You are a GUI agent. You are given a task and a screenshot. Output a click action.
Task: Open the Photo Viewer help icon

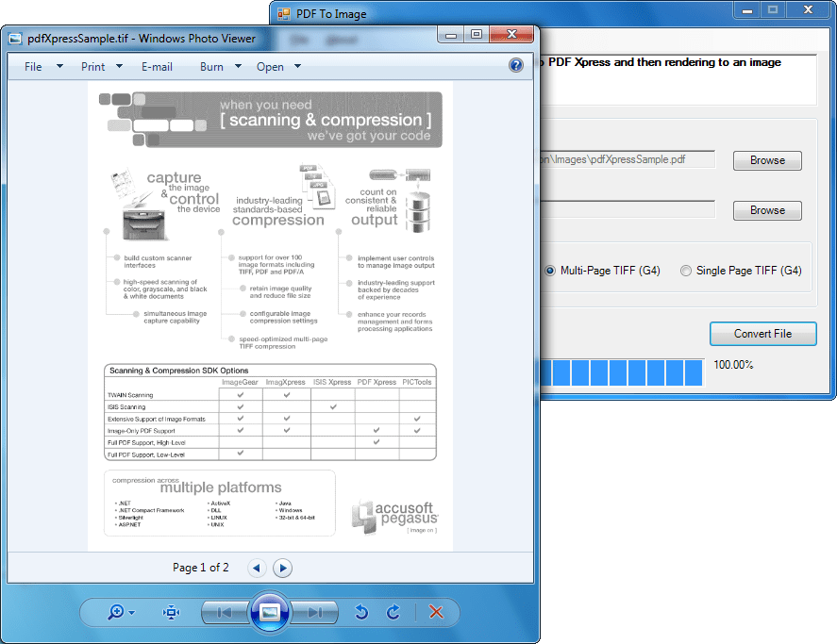(515, 65)
